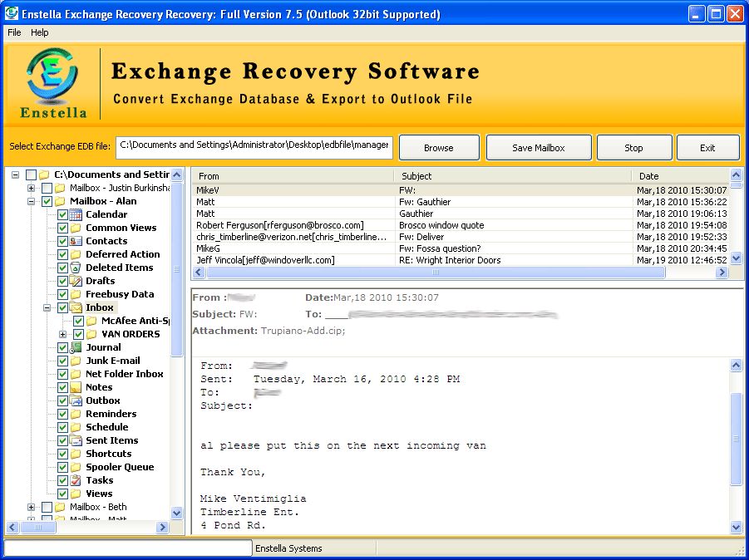Image resolution: width=749 pixels, height=560 pixels.
Task: Select the Fw: Gauthier email row
Action: (461, 202)
